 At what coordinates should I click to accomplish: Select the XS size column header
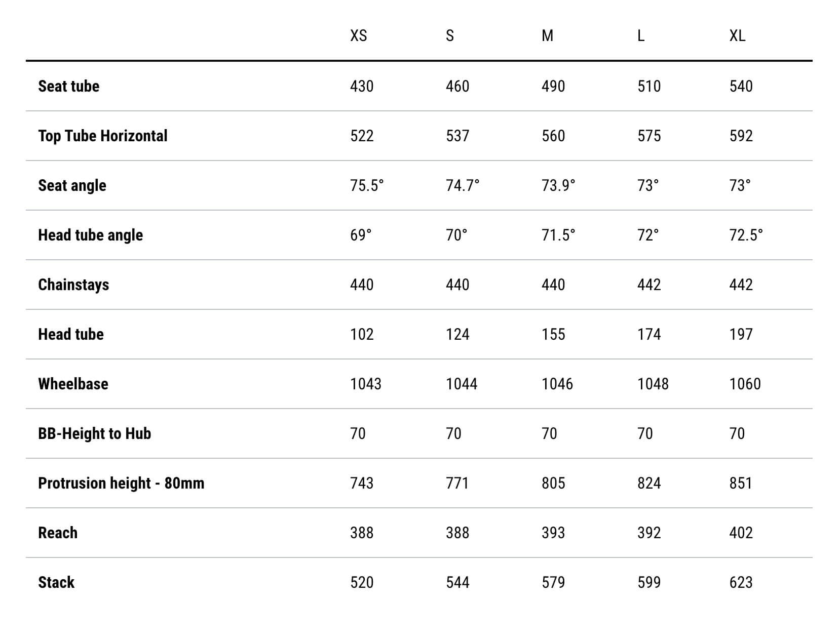point(358,35)
